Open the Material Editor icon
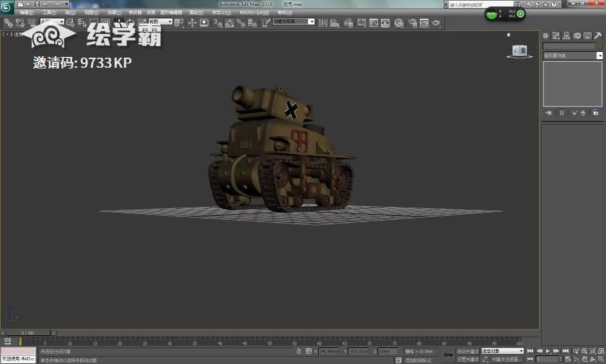The height and width of the screenshot is (364, 606). click(x=399, y=23)
